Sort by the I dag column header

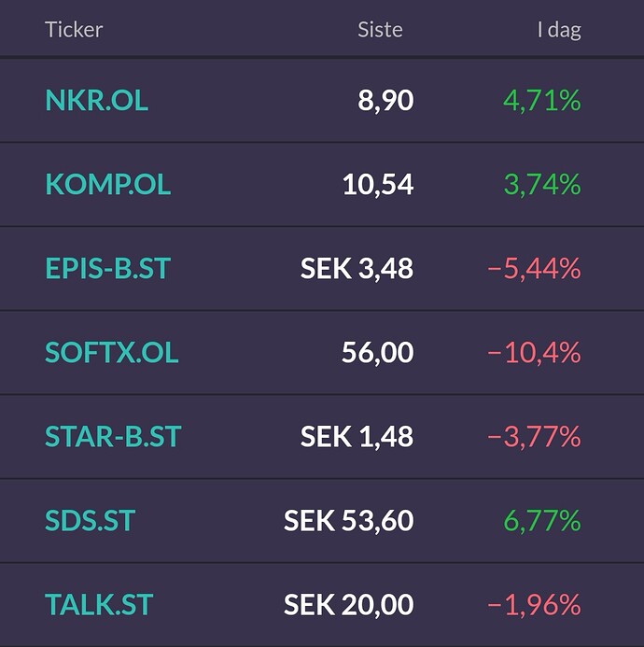[x=559, y=31]
